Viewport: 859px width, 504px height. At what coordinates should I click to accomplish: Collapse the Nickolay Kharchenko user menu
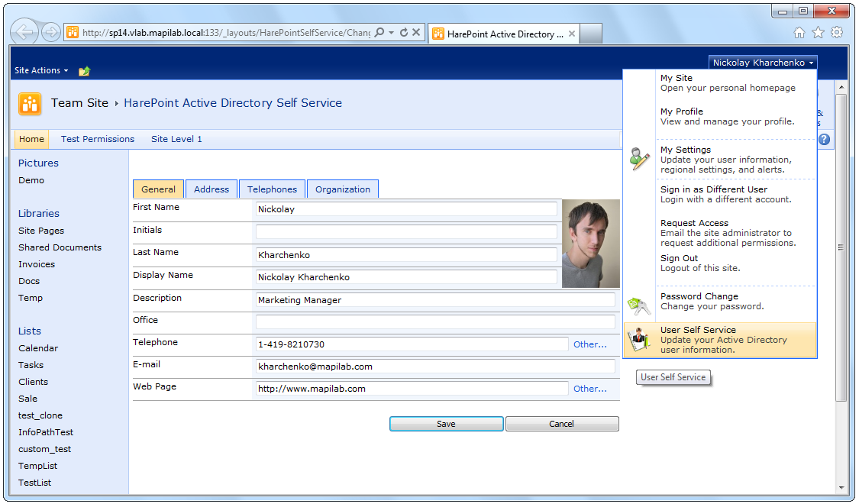[x=763, y=63]
